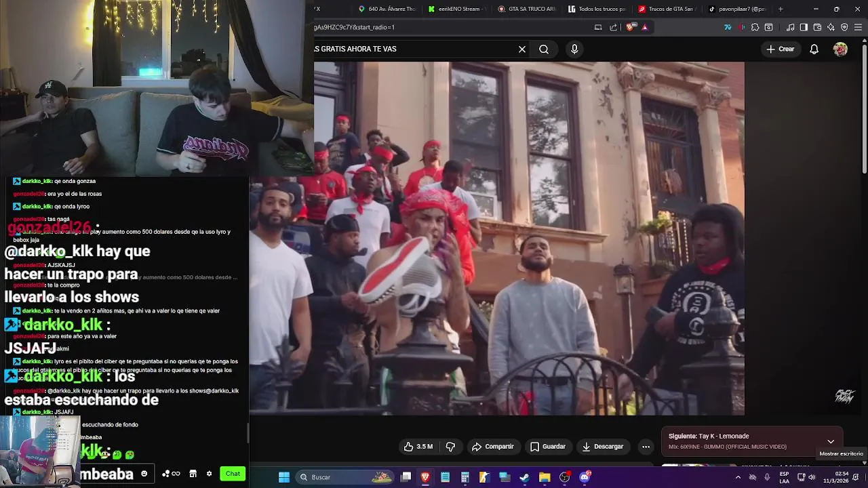Image resolution: width=868 pixels, height=488 pixels.
Task: Like the video with 3.5 M thumbs-up
Action: 418,447
